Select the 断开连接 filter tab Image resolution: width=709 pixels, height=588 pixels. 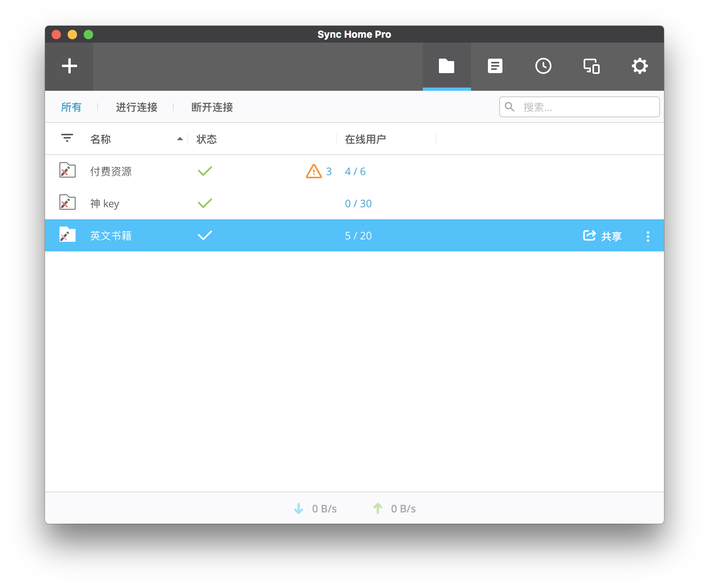point(212,107)
